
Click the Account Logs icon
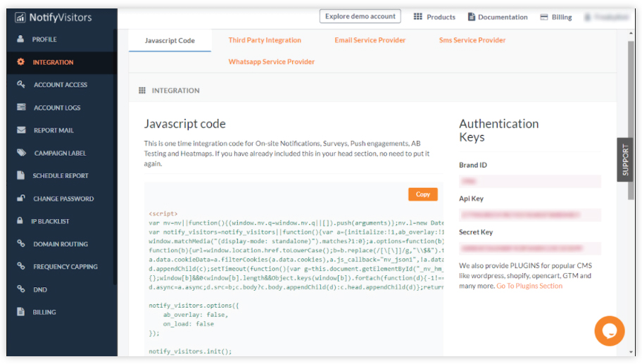[x=21, y=107]
